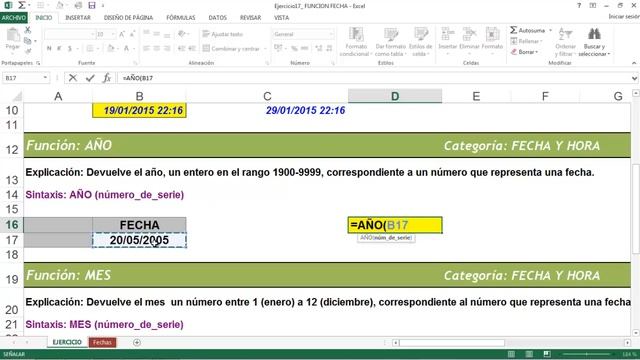Viewport: 640px width, 360px height.
Task: Toggle bold with the N button
Action: pyautogui.click(x=49, y=49)
